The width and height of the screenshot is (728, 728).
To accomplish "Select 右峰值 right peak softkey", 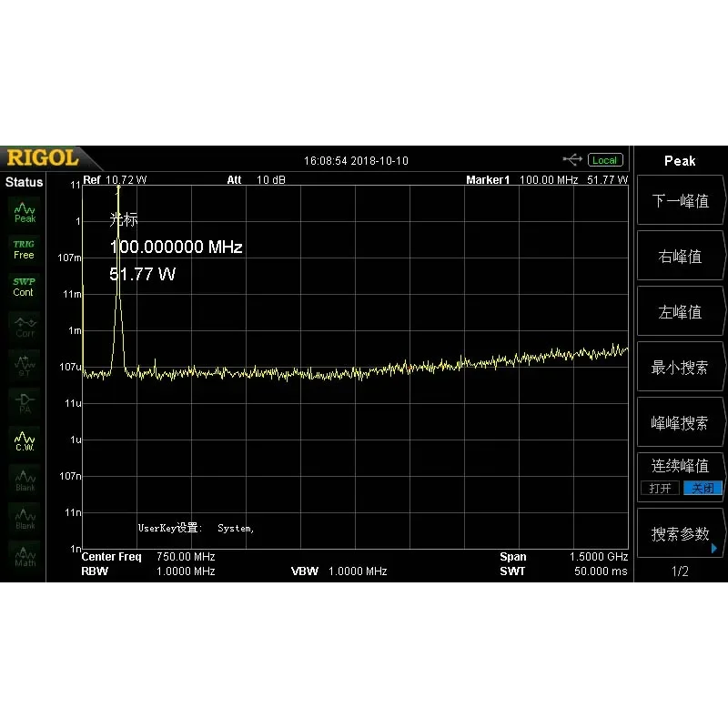I will (680, 256).
